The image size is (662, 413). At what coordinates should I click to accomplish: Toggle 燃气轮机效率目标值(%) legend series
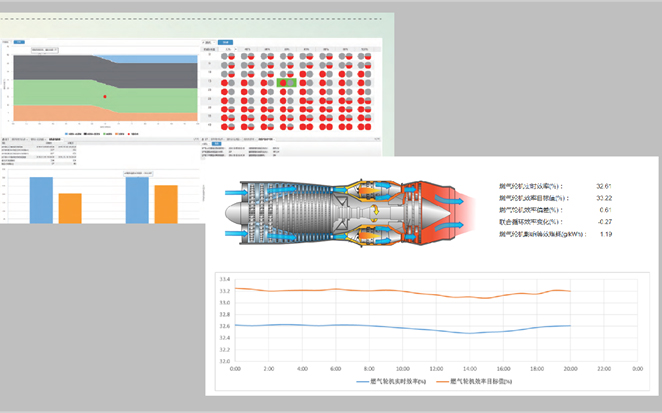click(x=481, y=381)
